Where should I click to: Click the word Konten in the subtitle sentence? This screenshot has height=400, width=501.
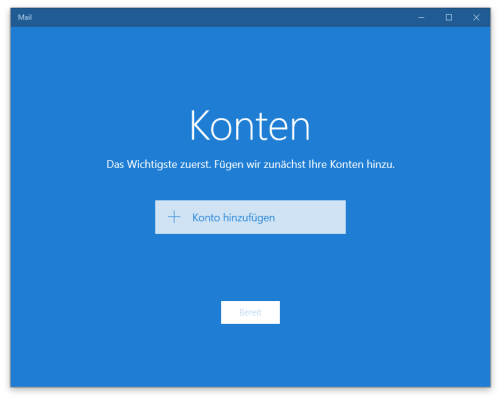(347, 164)
